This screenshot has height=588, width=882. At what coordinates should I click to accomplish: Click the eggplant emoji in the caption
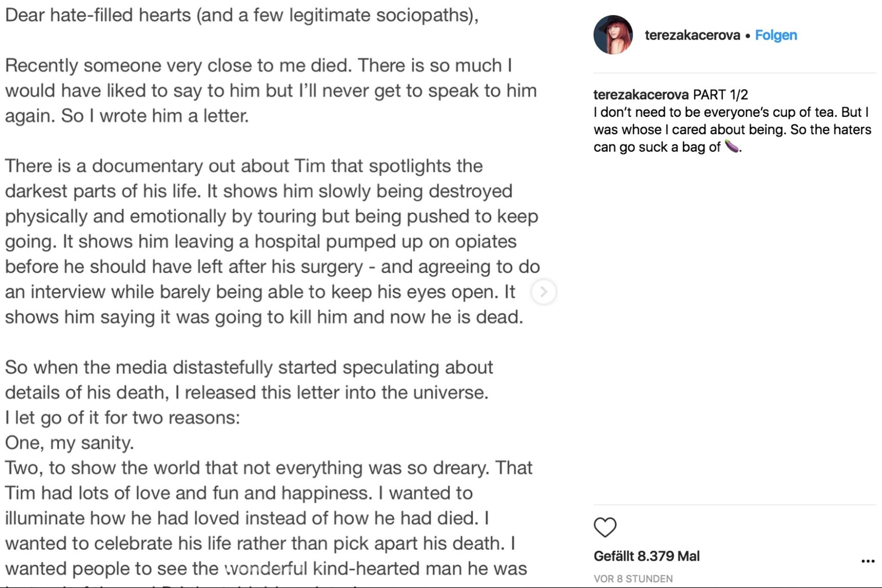[731, 146]
